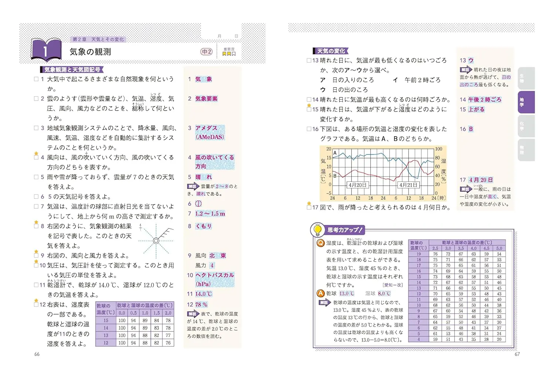Click the 日 date field
This screenshot has height=392, width=554.
point(236,36)
